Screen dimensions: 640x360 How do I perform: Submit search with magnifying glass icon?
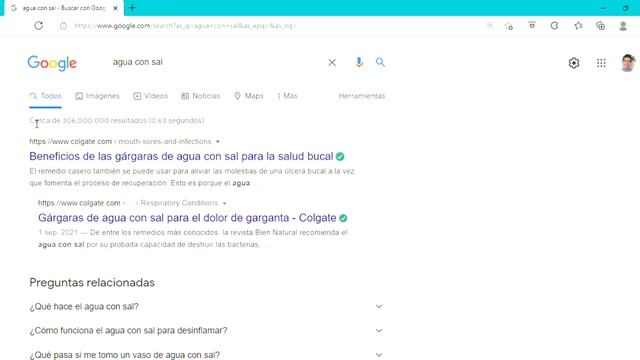380,62
